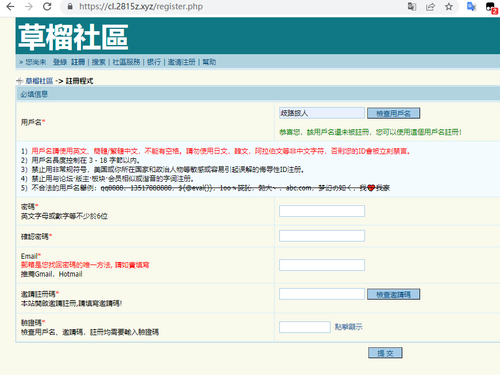Open 搜索 search link in nav bar
Screen dimensions: 500x375
click(99, 62)
